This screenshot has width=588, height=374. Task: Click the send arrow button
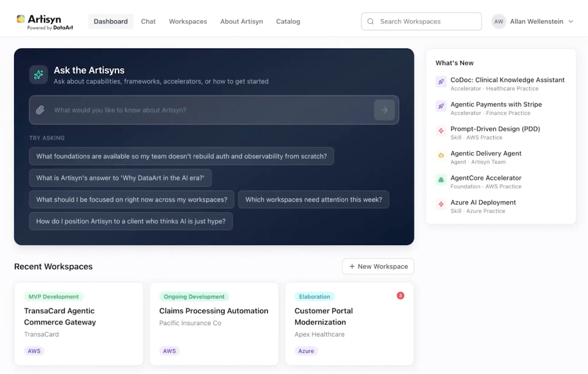(x=384, y=110)
